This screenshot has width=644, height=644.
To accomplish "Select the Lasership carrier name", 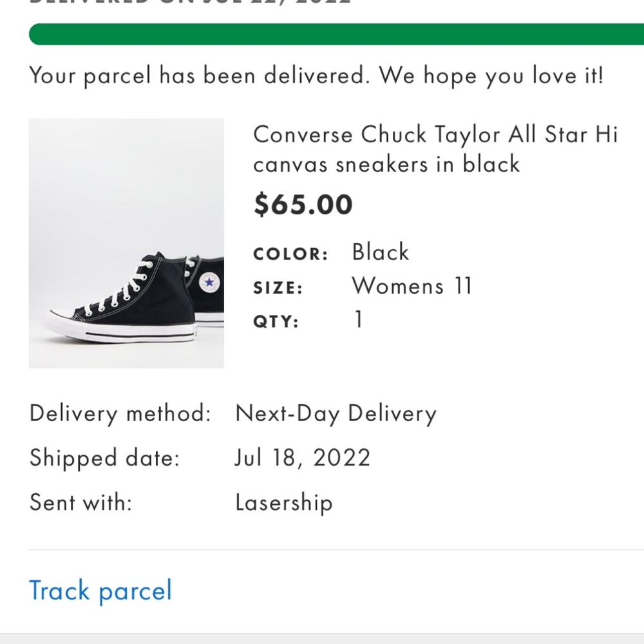I will [x=283, y=503].
